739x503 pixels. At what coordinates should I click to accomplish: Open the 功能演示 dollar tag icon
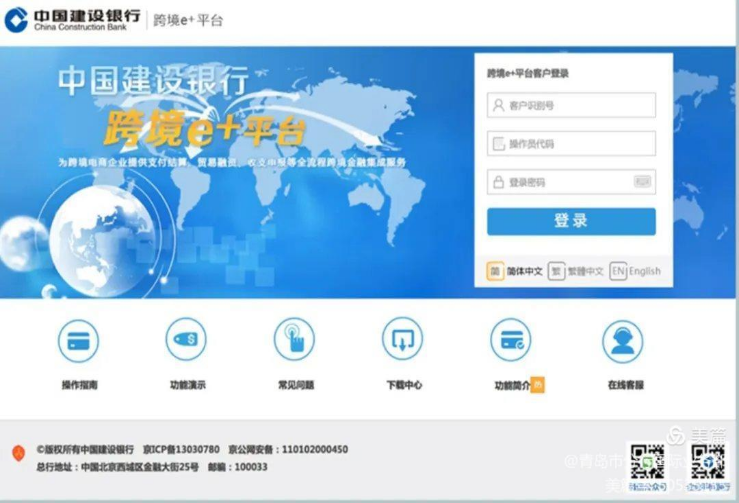pyautogui.click(x=186, y=339)
